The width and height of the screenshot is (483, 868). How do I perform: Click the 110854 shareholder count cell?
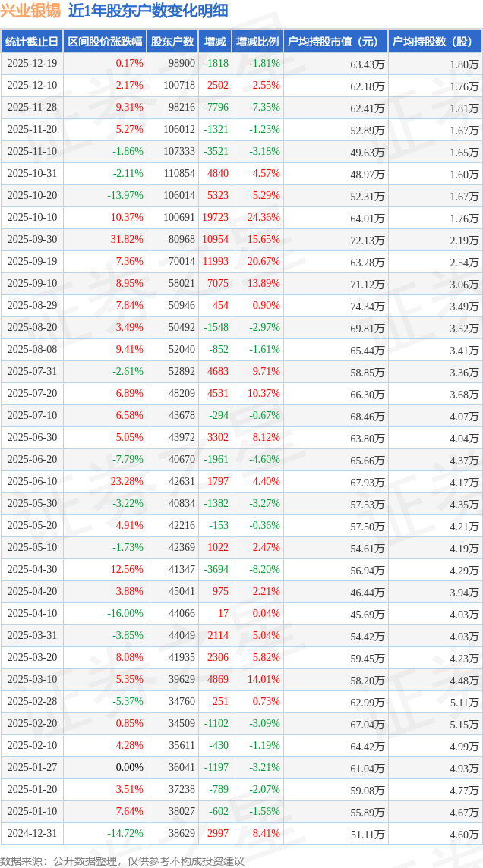coord(178,174)
